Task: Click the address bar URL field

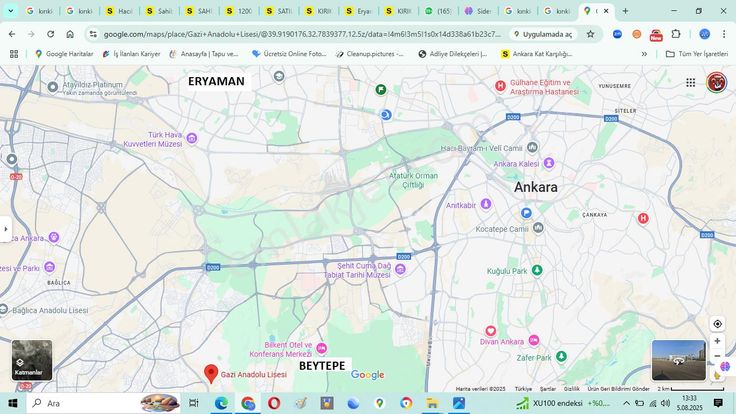Action: (x=302, y=34)
